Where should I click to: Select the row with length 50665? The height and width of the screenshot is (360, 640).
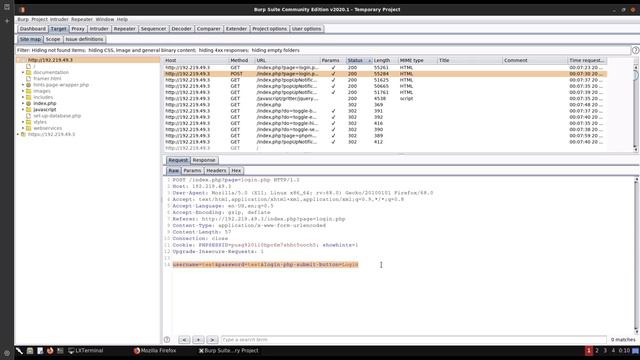click(x=385, y=86)
